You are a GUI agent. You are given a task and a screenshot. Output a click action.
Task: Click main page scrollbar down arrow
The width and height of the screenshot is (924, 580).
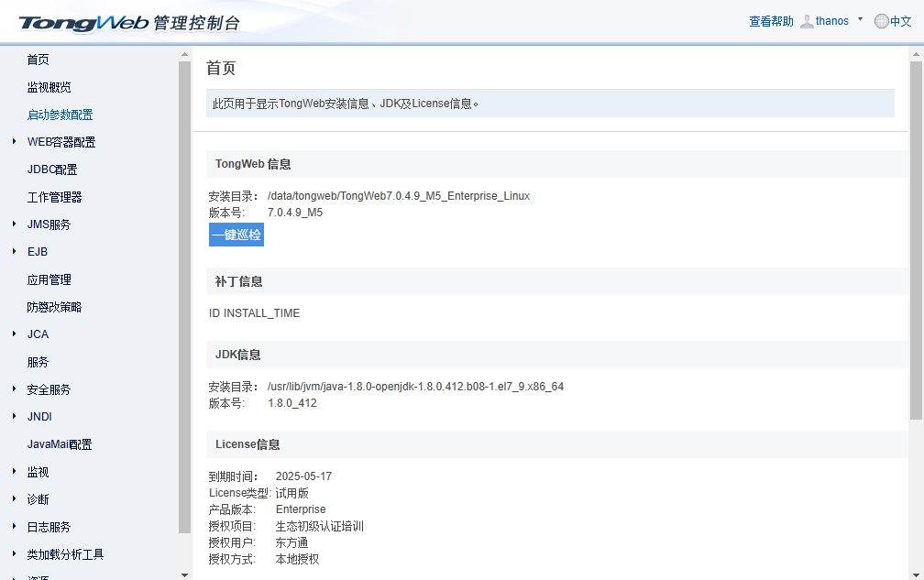[916, 575]
